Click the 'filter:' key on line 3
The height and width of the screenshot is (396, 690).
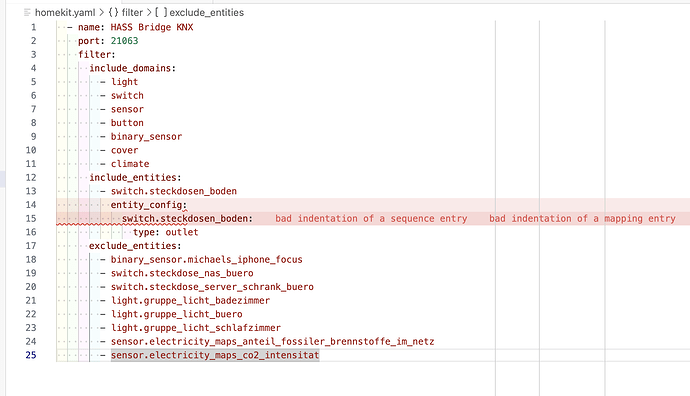coord(97,55)
